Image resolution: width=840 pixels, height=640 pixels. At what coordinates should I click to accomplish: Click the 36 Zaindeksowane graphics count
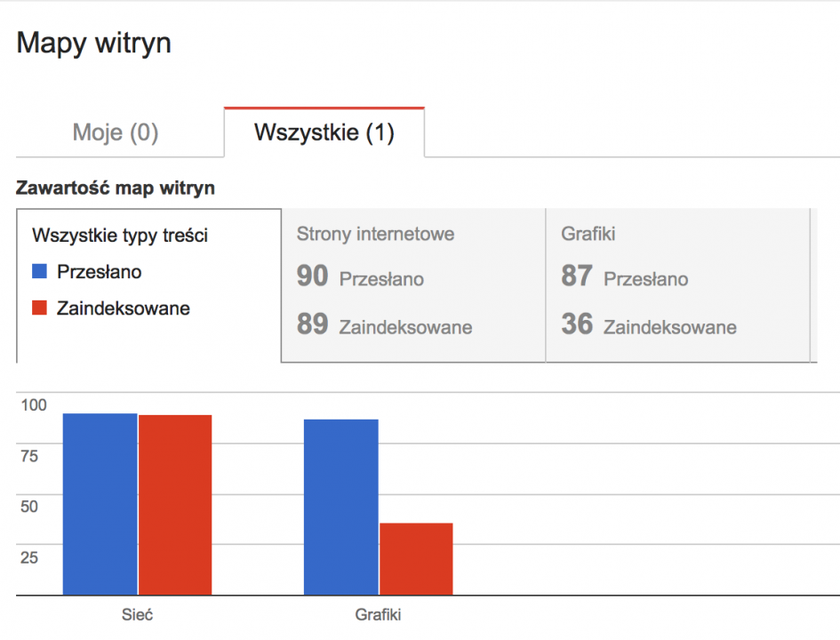click(649, 324)
